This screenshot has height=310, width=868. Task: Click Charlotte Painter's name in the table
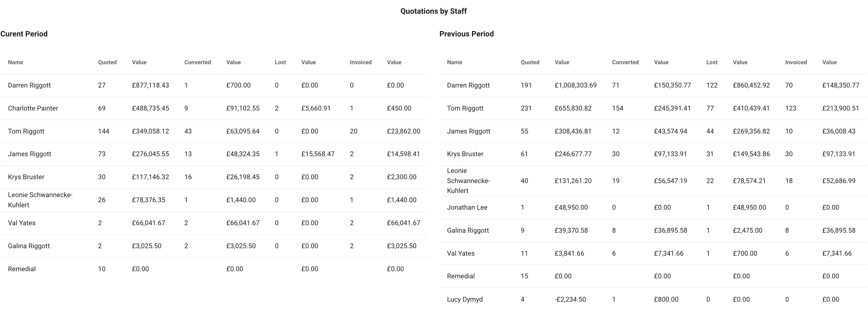[33, 108]
